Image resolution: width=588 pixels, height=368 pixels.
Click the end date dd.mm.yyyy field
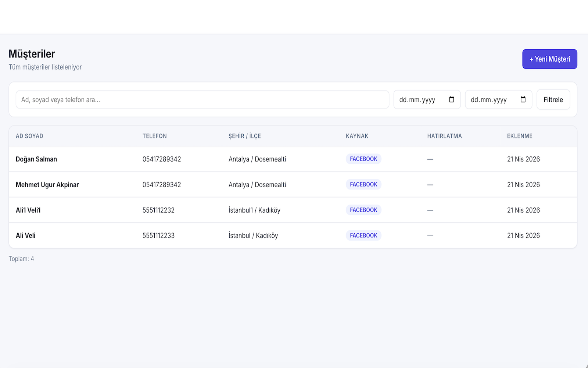point(489,100)
